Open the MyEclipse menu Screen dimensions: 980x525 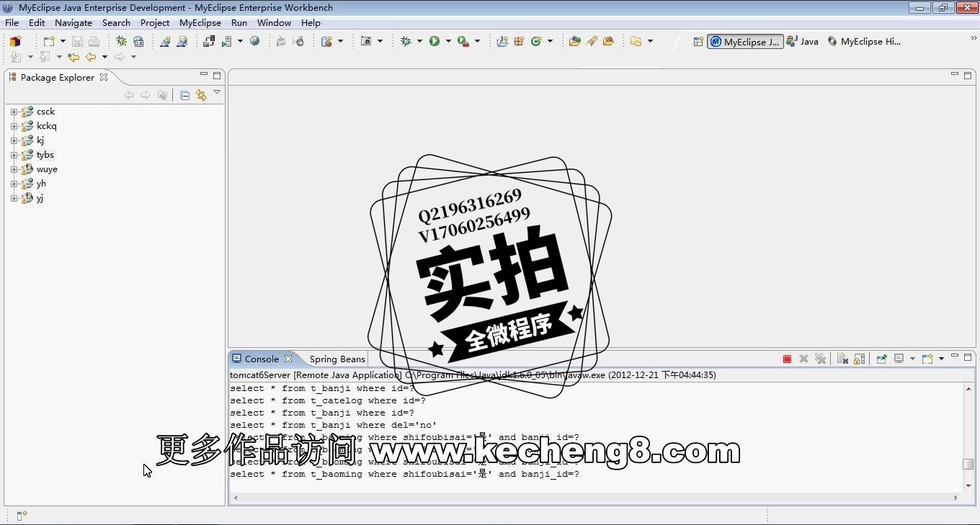tap(200, 23)
